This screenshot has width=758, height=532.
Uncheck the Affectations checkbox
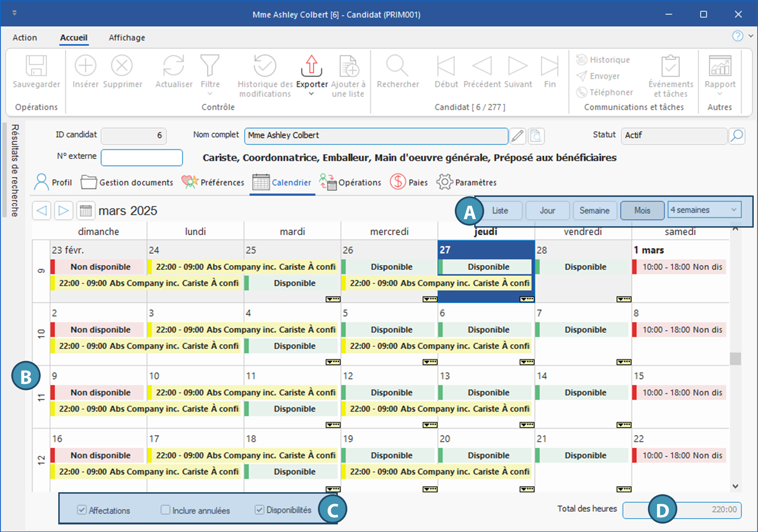(82, 510)
